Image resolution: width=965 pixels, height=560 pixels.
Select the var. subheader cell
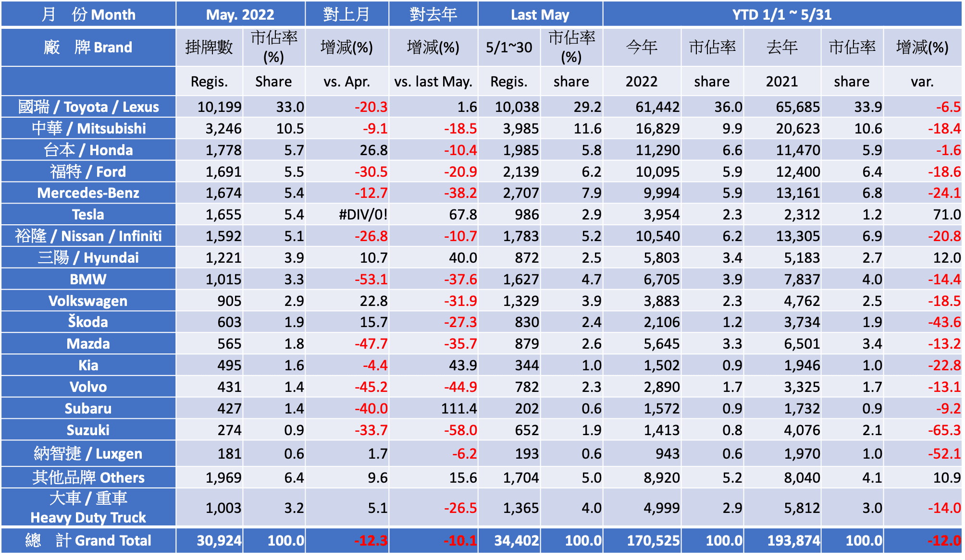point(923,81)
